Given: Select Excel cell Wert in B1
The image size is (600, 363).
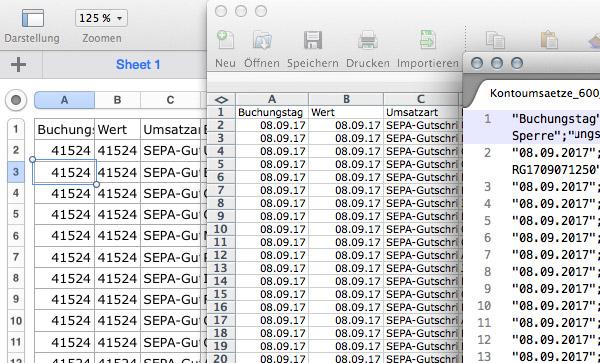Looking at the screenshot, I should point(346,112).
